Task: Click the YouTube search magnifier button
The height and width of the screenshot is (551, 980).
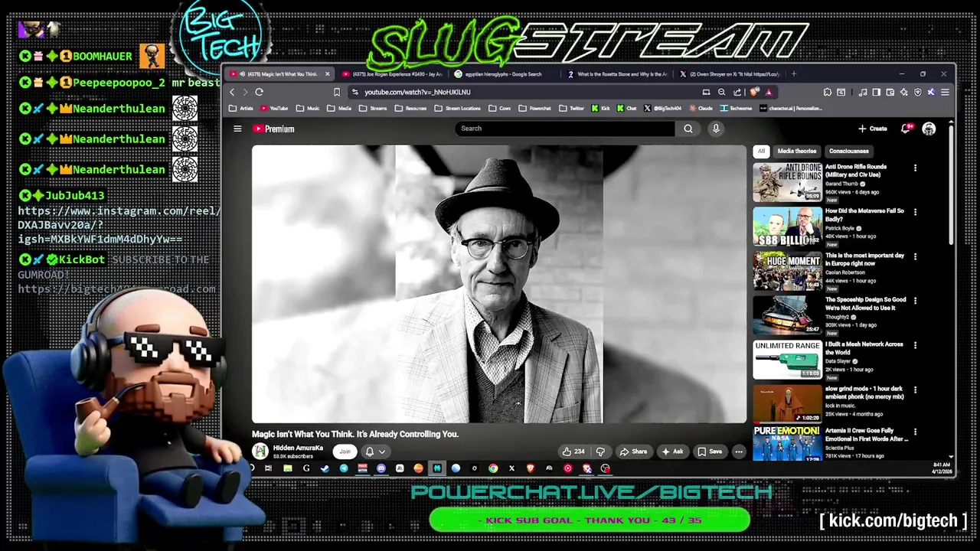Action: (x=688, y=129)
